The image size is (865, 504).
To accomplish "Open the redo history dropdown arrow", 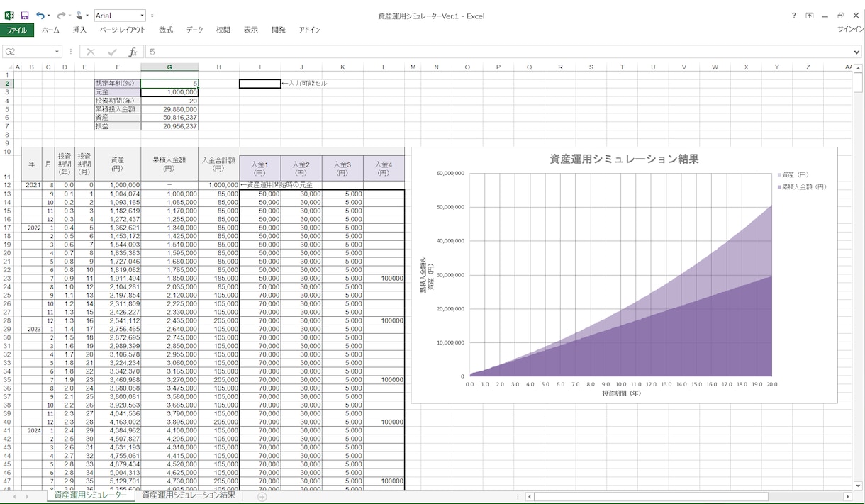I will (69, 16).
